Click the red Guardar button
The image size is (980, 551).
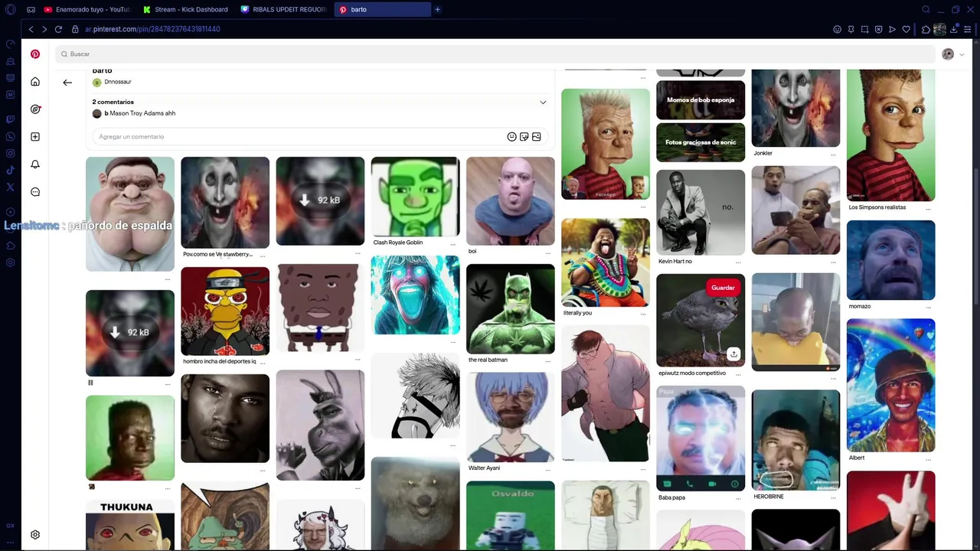click(723, 288)
